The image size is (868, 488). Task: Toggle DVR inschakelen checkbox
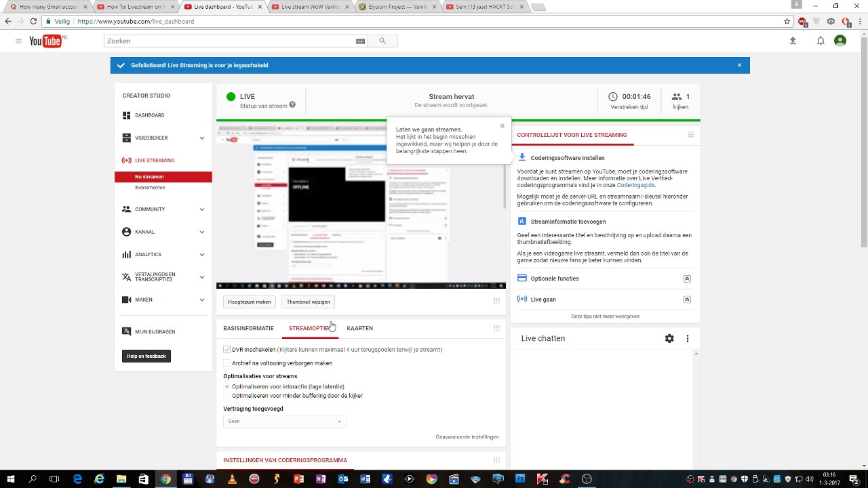(226, 350)
